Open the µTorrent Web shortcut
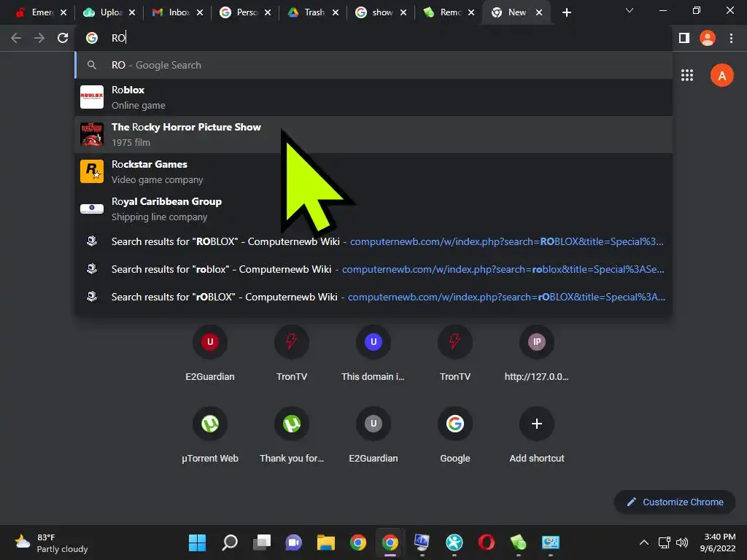 210,435
